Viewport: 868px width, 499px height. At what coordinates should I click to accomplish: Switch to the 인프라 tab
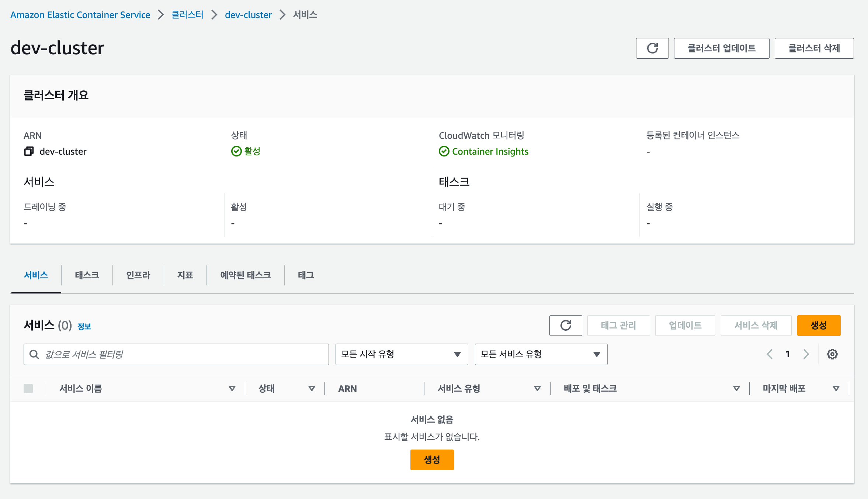coord(138,275)
